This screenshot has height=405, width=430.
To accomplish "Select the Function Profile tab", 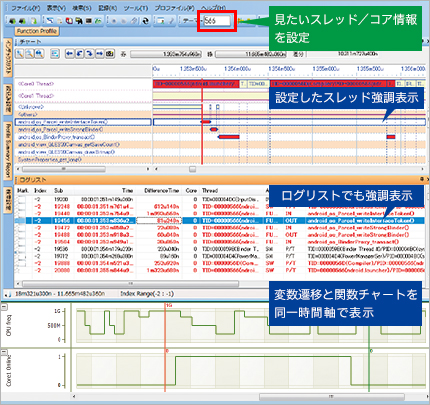I will click(37, 31).
